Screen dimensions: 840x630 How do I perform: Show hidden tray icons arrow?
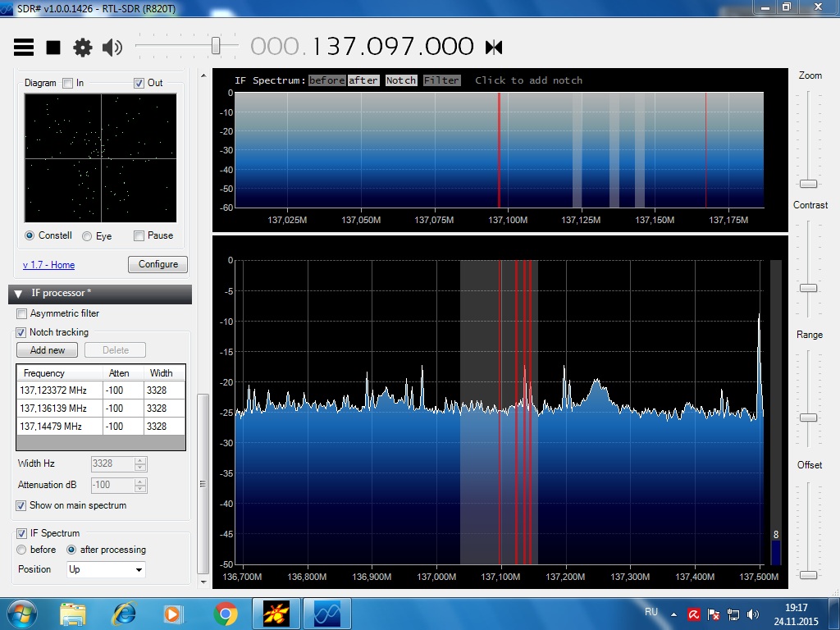(x=673, y=614)
